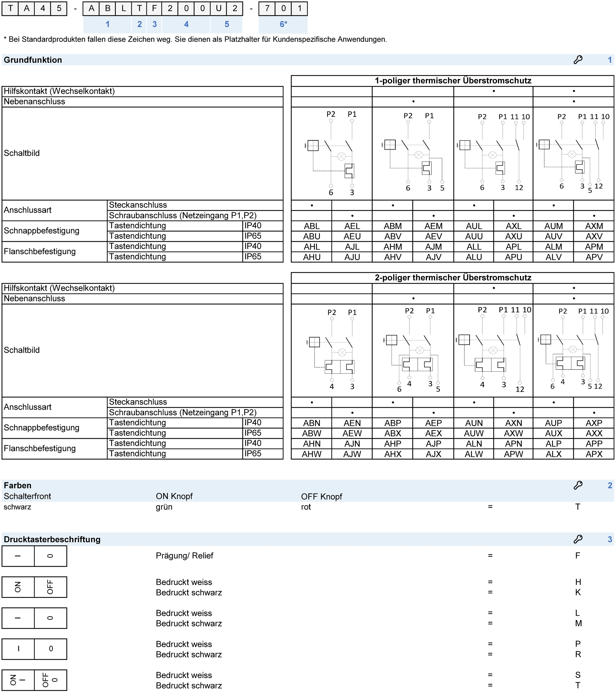Viewport: 616px width, 692px height.
Task: Select the Grundfunktion section heading
Action: tap(33, 60)
